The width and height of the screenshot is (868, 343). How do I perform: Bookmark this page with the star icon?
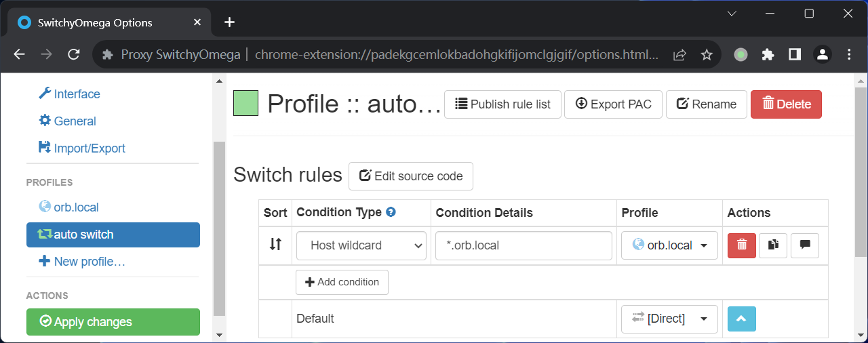707,55
